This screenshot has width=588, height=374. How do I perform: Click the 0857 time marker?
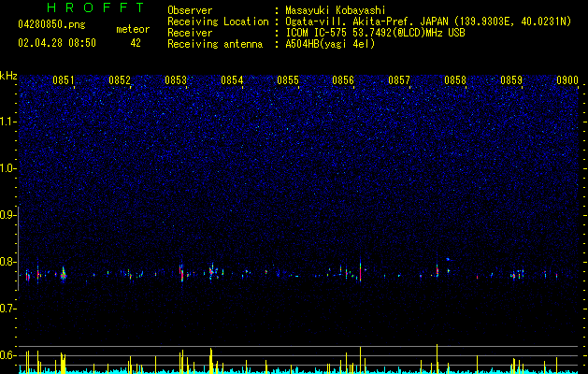[399, 80]
